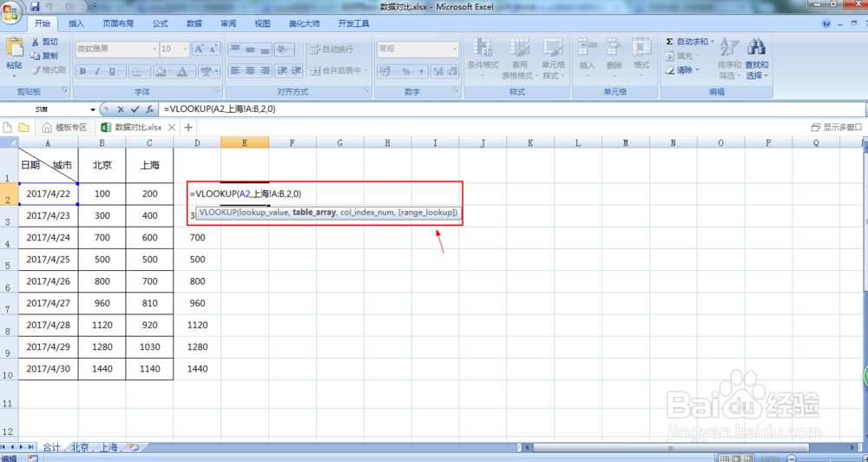Save the workbook using quick access icon

35,7
